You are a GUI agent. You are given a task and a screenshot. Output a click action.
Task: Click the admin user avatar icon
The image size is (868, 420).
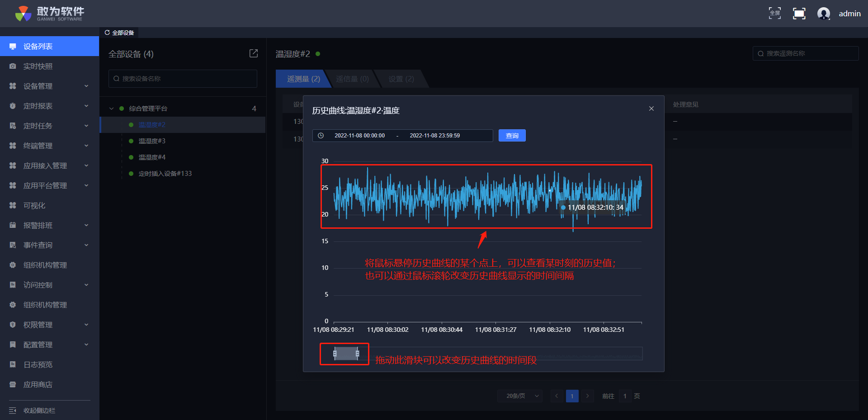point(823,14)
